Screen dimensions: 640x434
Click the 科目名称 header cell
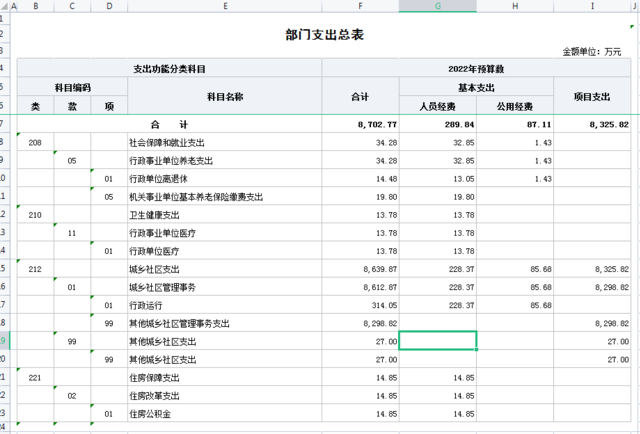pos(224,97)
